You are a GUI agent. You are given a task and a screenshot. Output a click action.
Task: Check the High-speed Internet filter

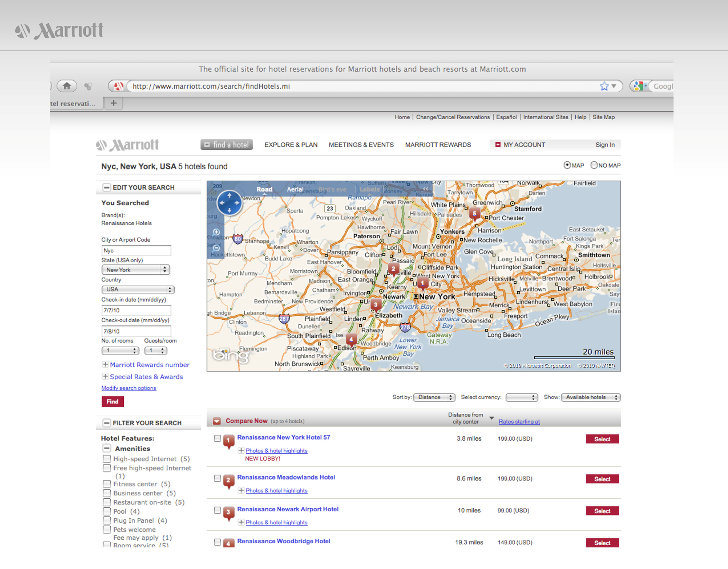coord(107,459)
